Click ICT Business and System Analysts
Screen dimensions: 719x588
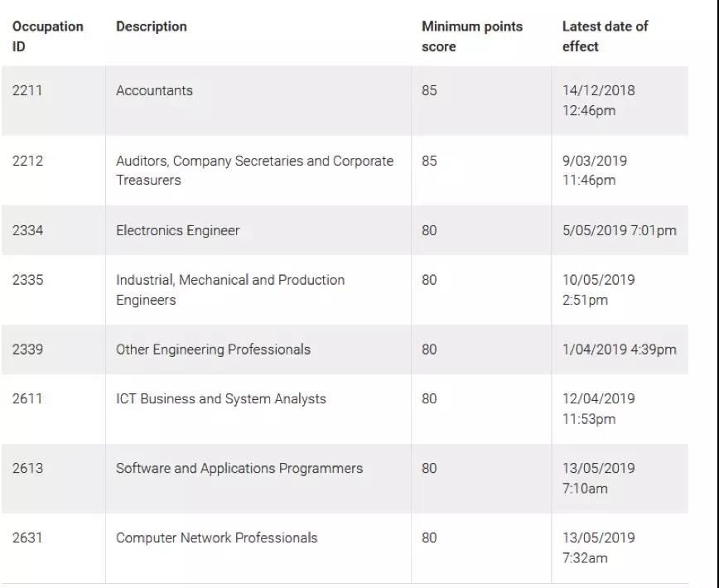(220, 398)
